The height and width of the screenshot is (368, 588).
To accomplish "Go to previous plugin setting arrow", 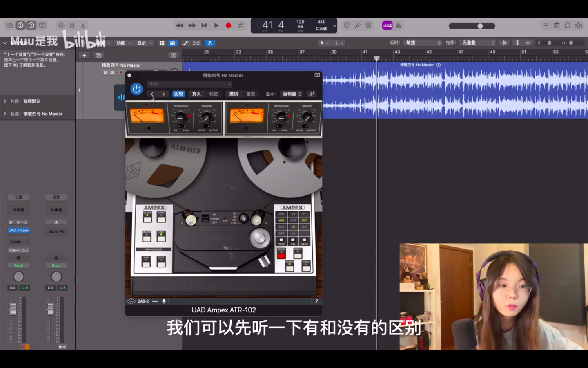I will (x=152, y=94).
